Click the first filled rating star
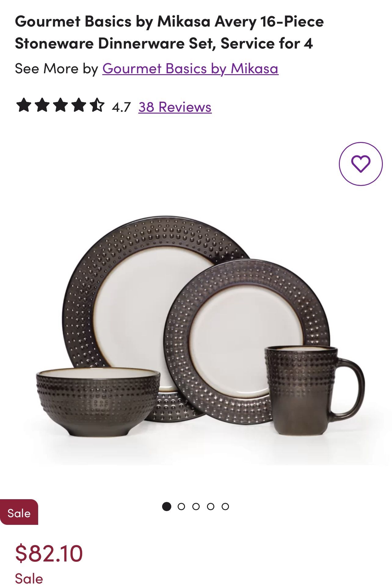392x585 pixels. click(x=24, y=105)
